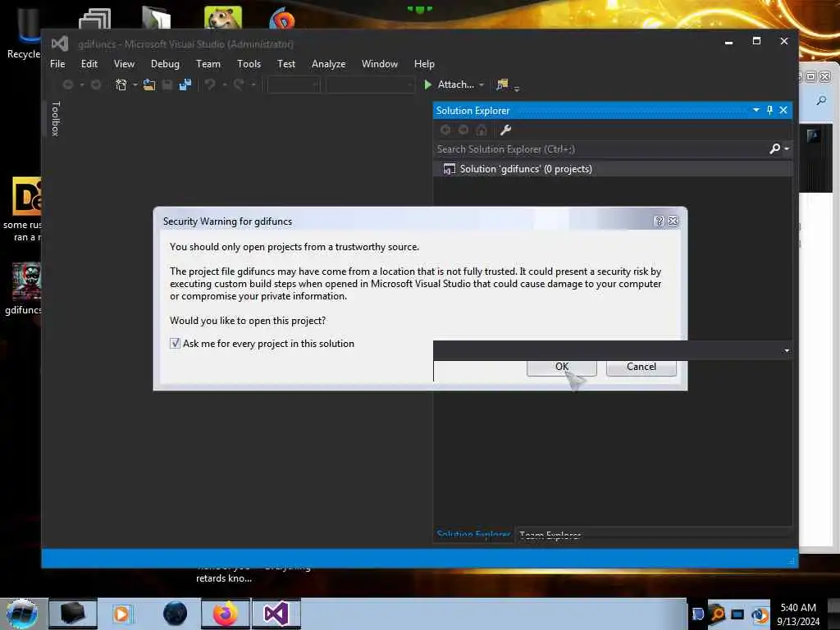This screenshot has height=630, width=840.
Task: Open the Team menu
Action: 208,64
